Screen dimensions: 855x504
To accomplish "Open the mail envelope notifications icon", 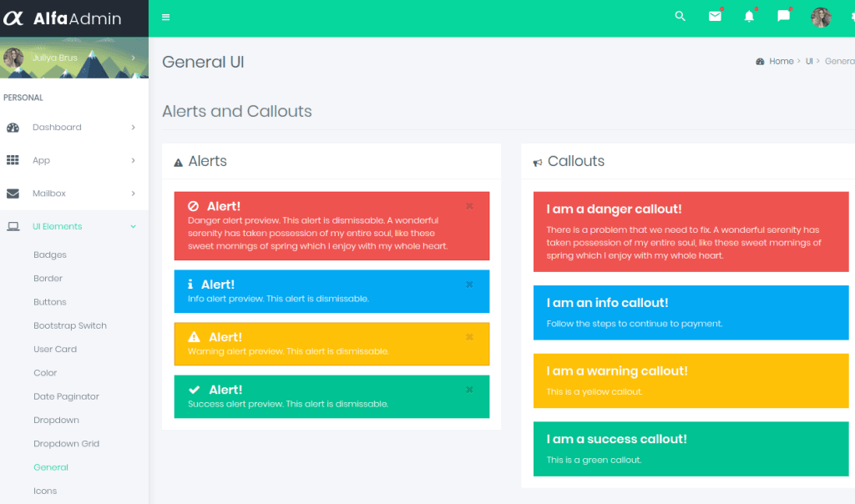I will (715, 17).
